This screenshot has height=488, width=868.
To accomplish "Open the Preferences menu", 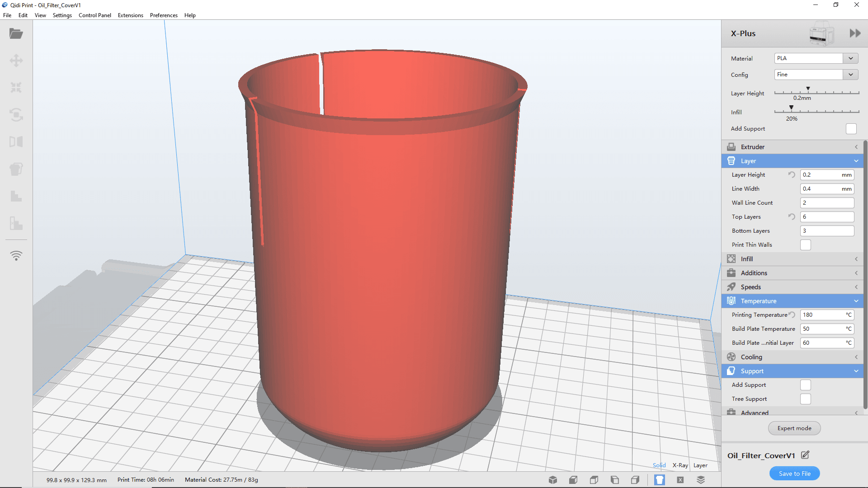I will click(164, 15).
